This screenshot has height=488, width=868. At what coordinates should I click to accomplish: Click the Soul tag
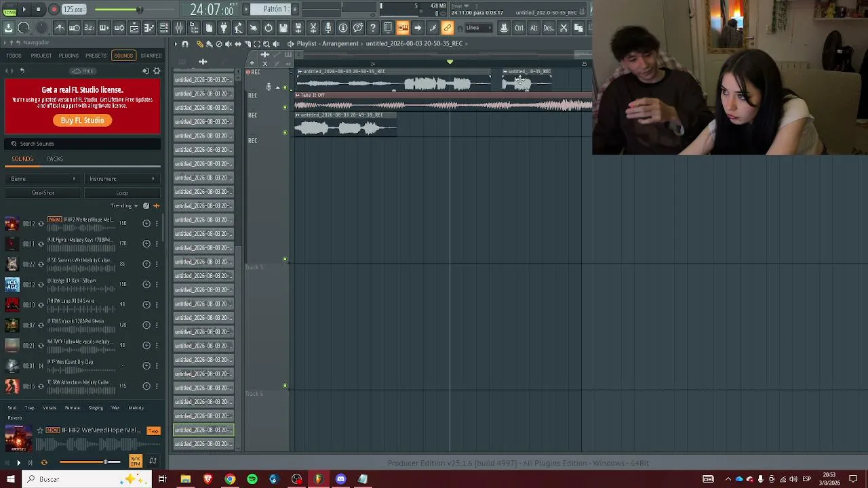(x=12, y=408)
